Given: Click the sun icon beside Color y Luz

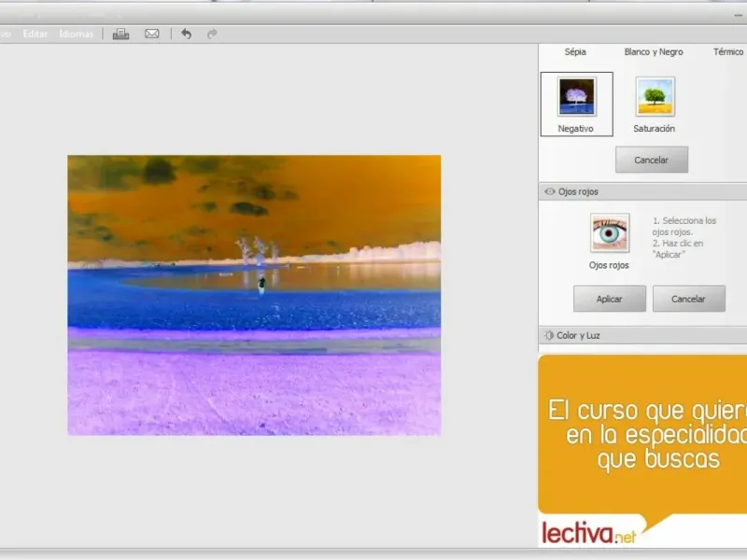Looking at the screenshot, I should (x=549, y=335).
